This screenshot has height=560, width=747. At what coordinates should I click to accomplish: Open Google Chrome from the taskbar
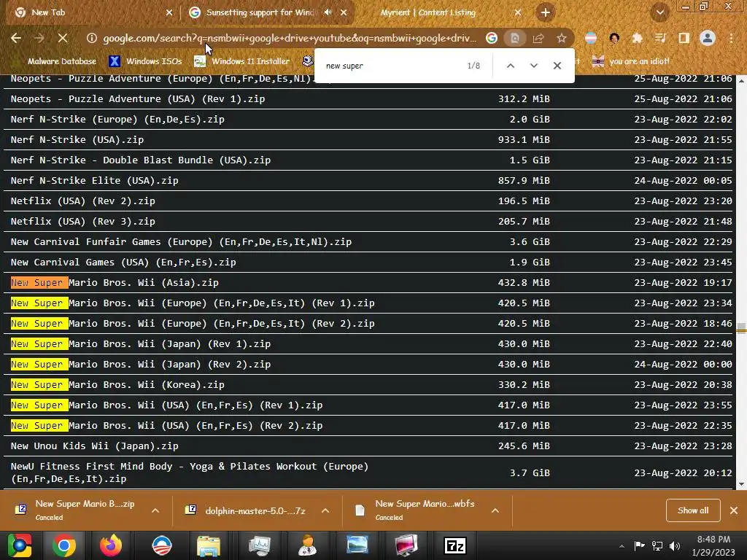[x=64, y=545]
